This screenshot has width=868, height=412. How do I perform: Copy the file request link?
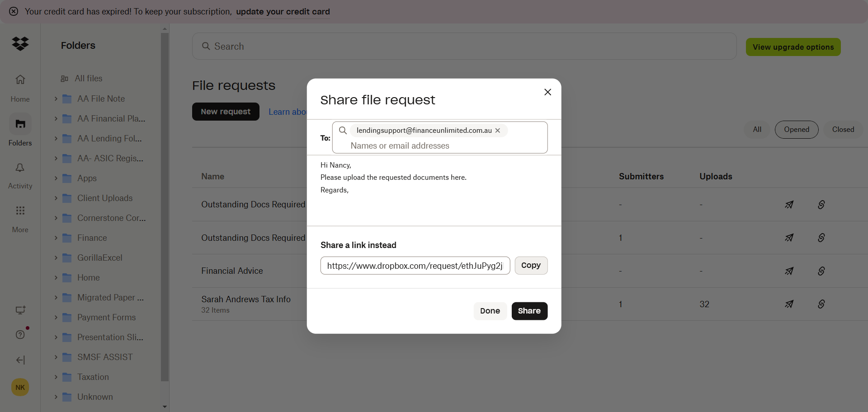tap(531, 266)
